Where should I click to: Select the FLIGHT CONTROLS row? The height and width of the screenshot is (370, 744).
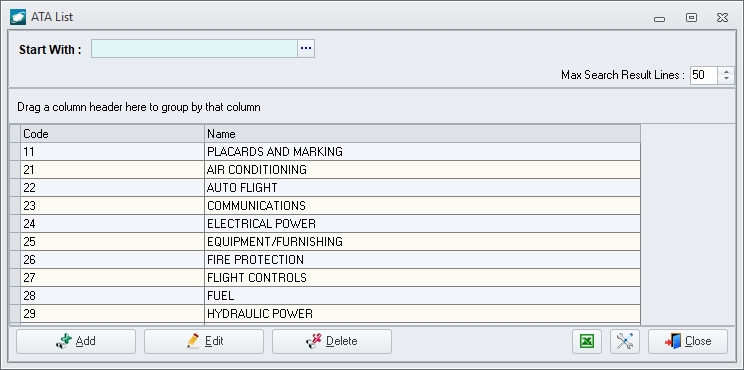click(x=330, y=278)
